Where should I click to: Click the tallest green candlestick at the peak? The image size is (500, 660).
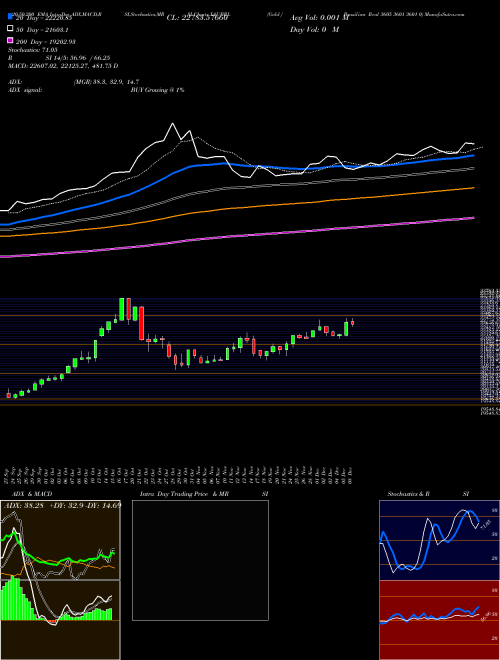(122, 309)
